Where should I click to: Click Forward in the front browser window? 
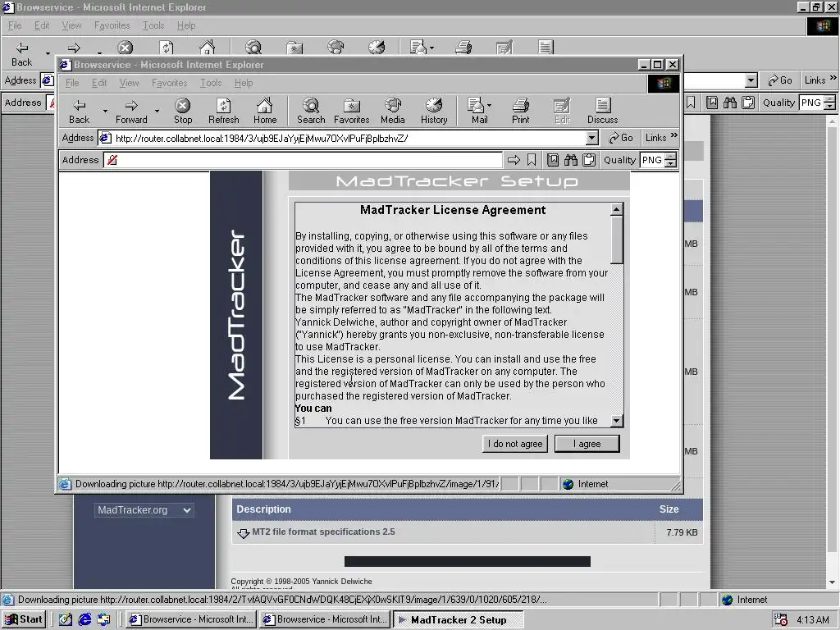click(x=131, y=111)
